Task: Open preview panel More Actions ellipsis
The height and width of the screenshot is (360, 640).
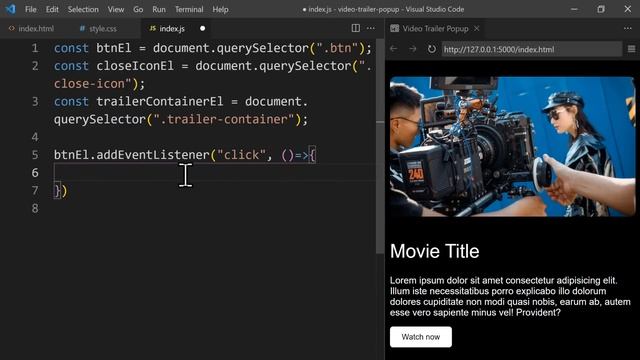Action: coord(627,28)
